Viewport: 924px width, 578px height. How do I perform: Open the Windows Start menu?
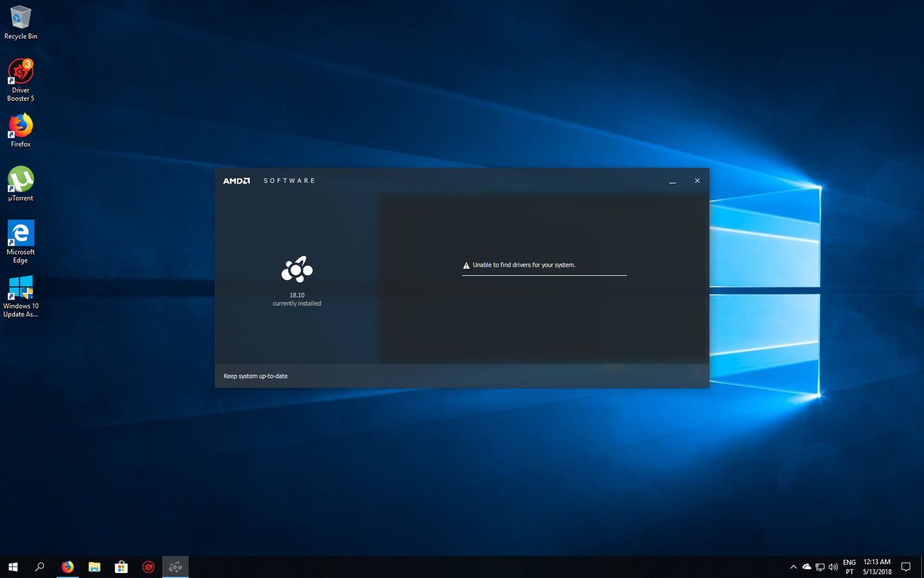13,567
